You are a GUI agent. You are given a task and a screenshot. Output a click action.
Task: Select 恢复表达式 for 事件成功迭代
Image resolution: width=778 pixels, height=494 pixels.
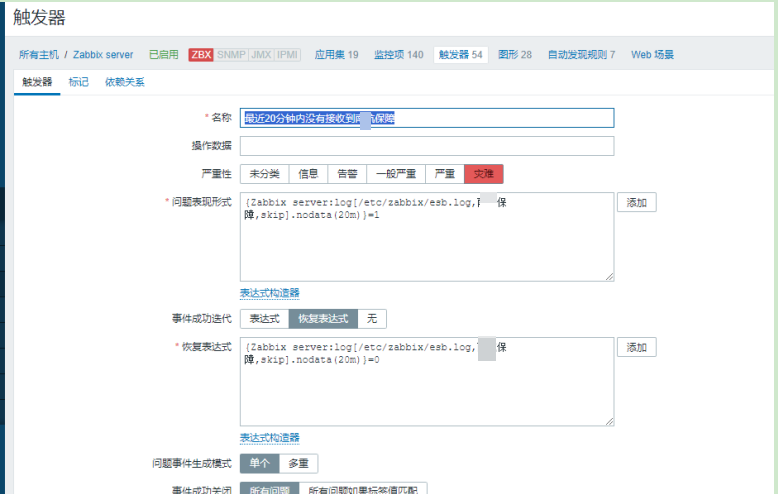(323, 319)
